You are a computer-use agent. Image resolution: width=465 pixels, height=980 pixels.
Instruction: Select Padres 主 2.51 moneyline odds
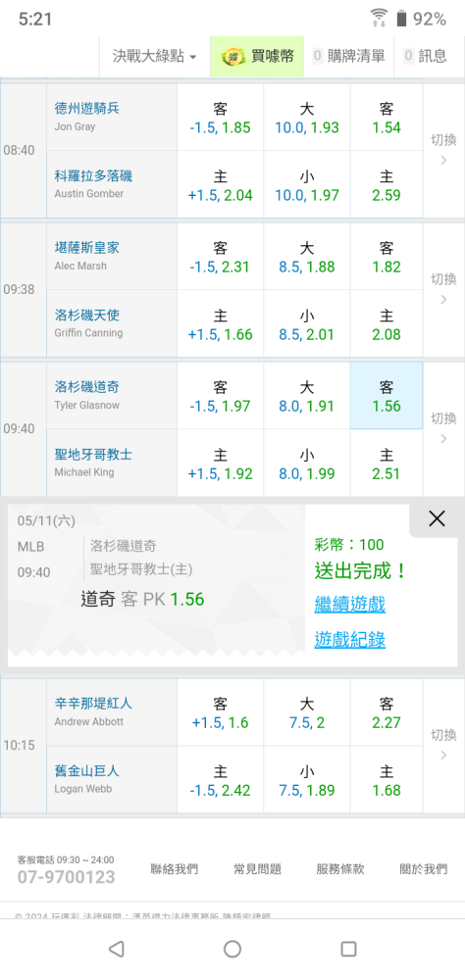click(x=387, y=464)
